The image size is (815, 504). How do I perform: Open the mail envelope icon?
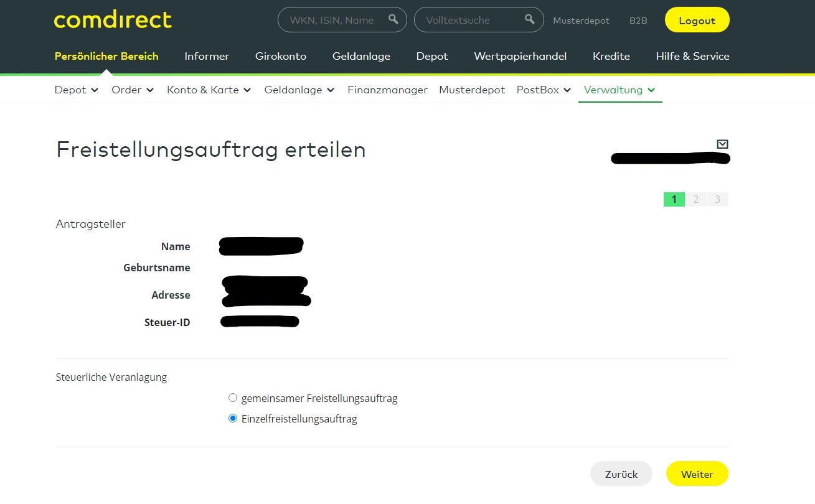tap(722, 144)
